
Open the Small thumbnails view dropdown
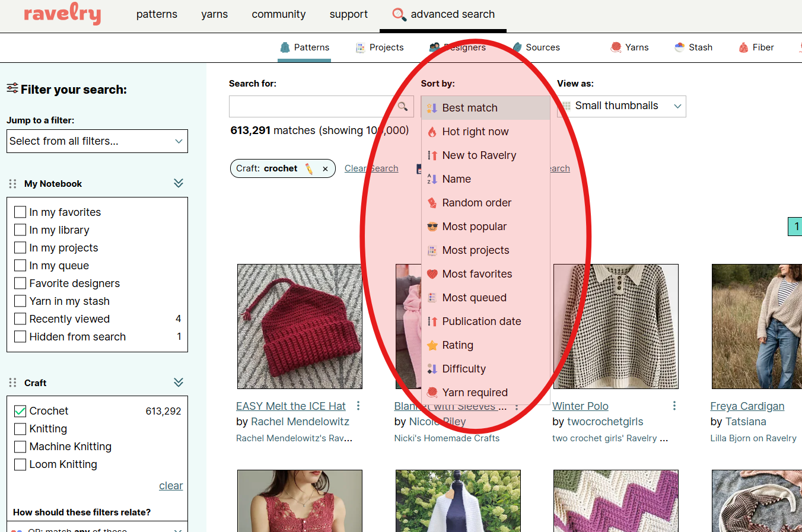[620, 106]
